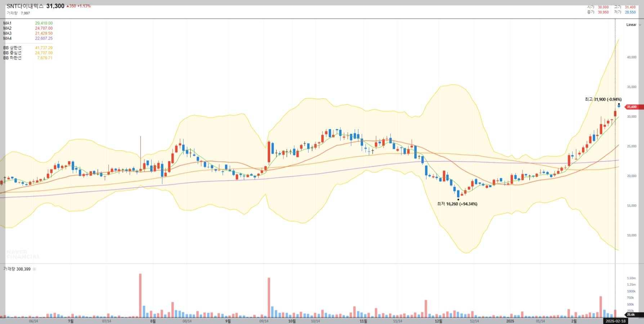
Task: Click the 40,000 price axis label
Action: pos(631,57)
